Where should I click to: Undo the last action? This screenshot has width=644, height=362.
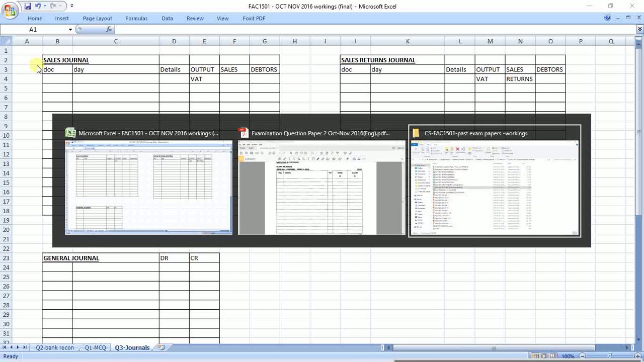pos(38,6)
